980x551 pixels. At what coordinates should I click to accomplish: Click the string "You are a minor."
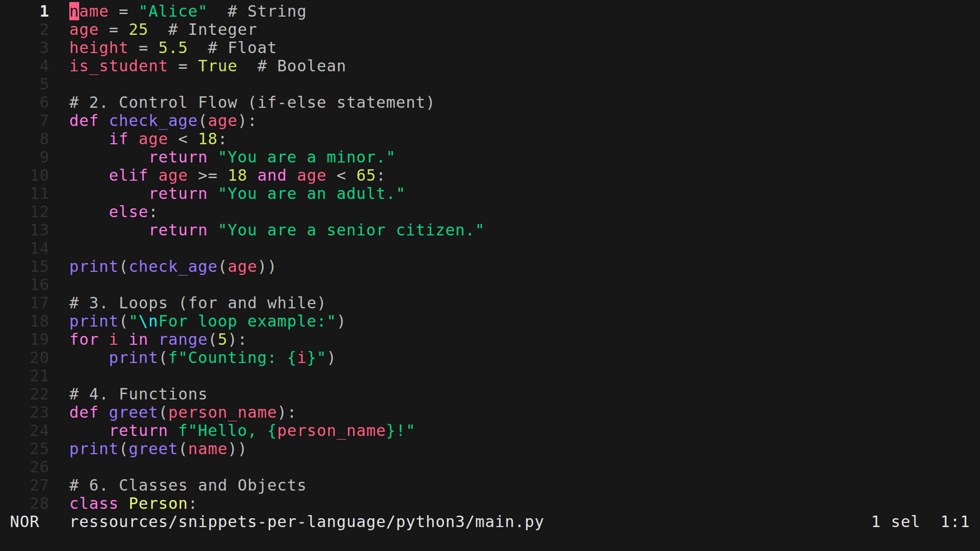point(306,157)
